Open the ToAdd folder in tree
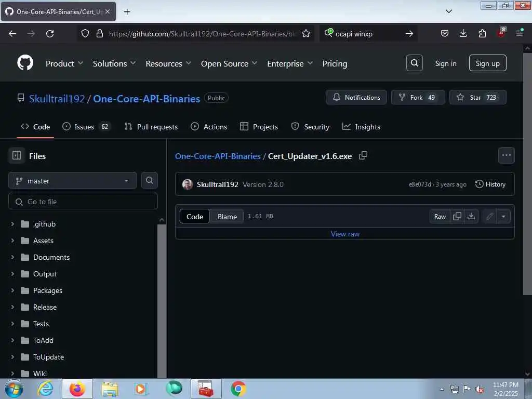This screenshot has height=399, width=532. 43,340
